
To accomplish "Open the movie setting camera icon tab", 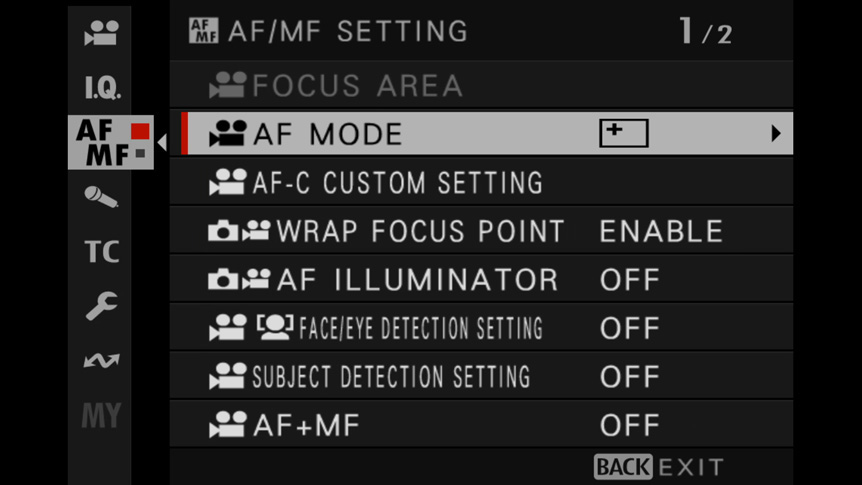I will coord(101,33).
